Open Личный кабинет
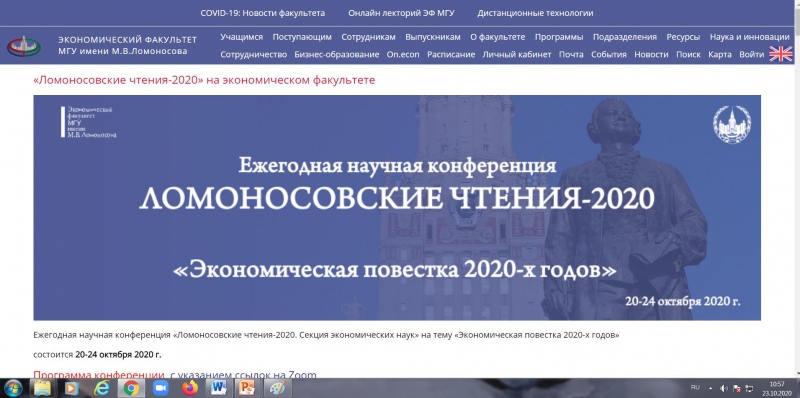Screen dimensions: 800x398 tap(517, 55)
